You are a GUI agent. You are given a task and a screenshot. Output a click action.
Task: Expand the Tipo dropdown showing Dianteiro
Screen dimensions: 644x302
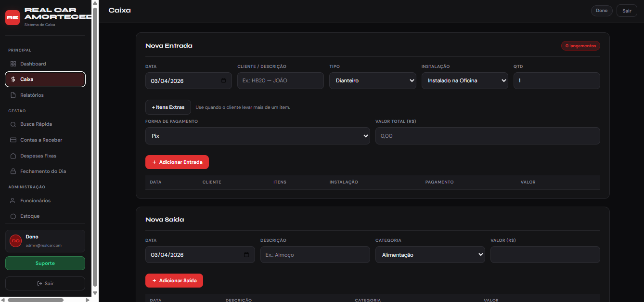pos(372,81)
